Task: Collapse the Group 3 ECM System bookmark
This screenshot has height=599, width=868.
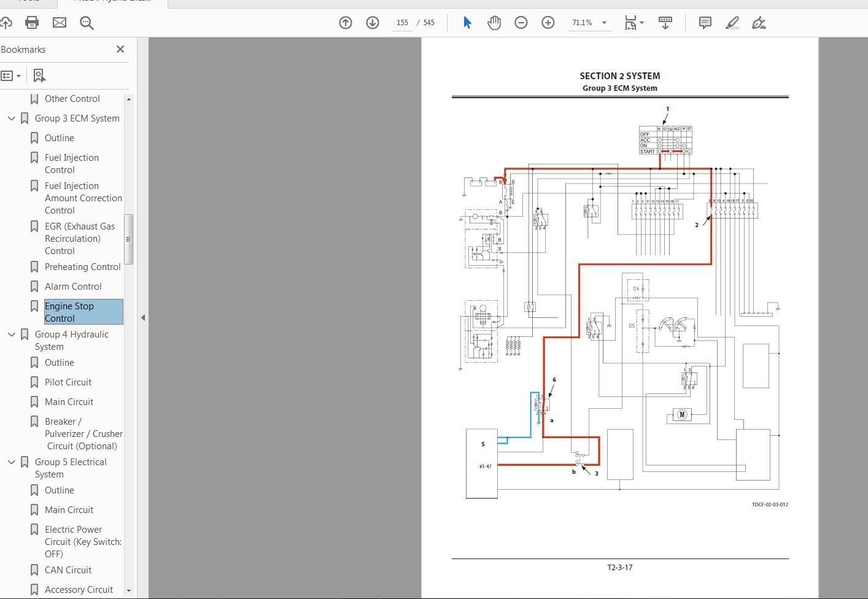Action: pos(11,118)
